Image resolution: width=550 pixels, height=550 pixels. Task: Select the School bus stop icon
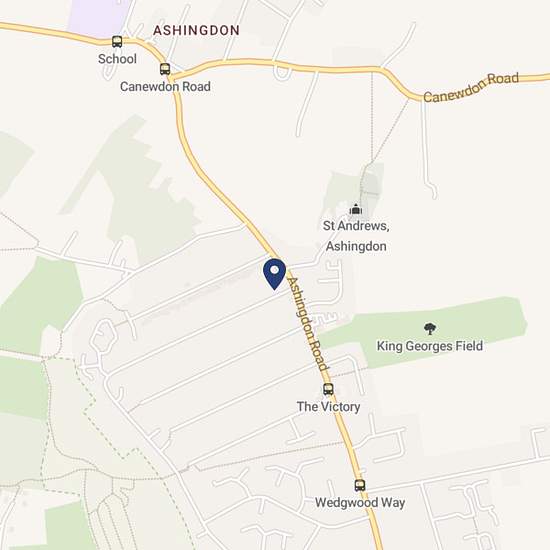click(117, 42)
